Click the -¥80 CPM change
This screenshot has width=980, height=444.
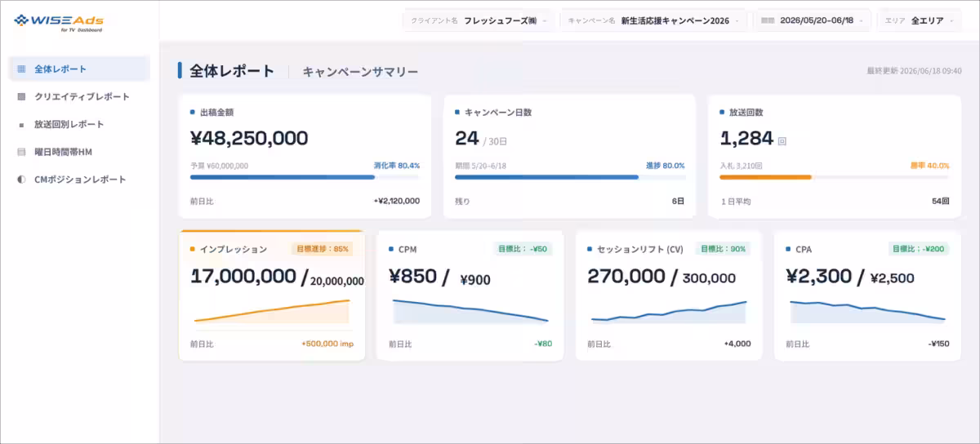tap(543, 344)
